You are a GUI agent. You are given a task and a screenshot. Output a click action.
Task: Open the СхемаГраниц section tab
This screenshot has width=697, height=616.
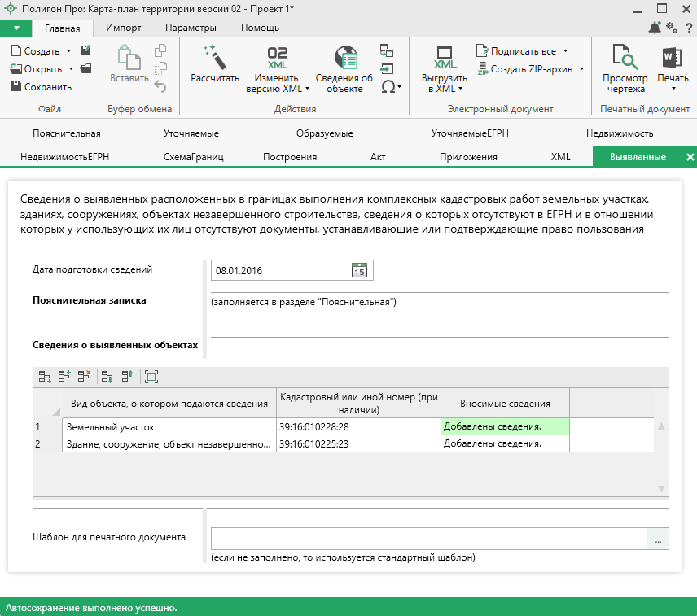pyautogui.click(x=193, y=157)
